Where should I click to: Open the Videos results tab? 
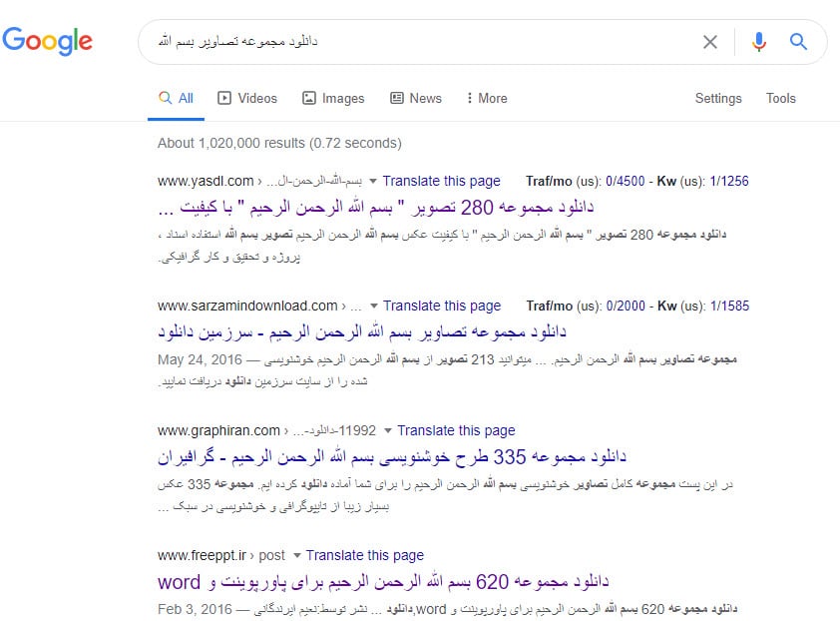pyautogui.click(x=247, y=98)
